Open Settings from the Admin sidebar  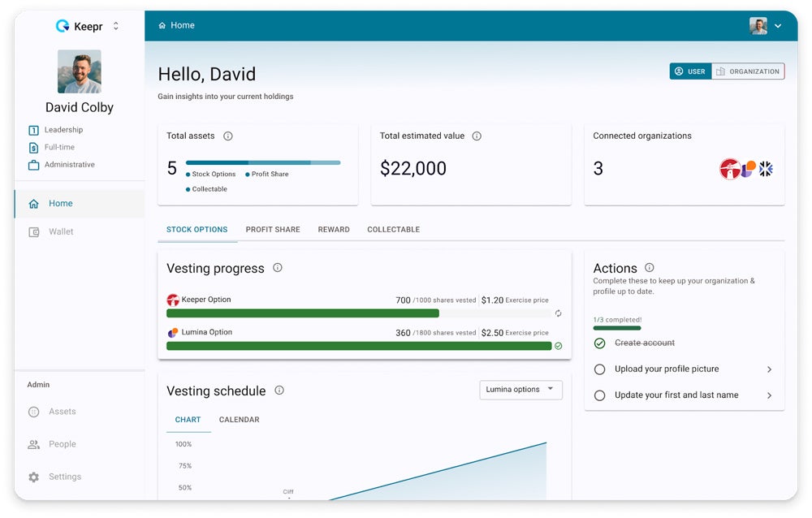pyautogui.click(x=64, y=477)
